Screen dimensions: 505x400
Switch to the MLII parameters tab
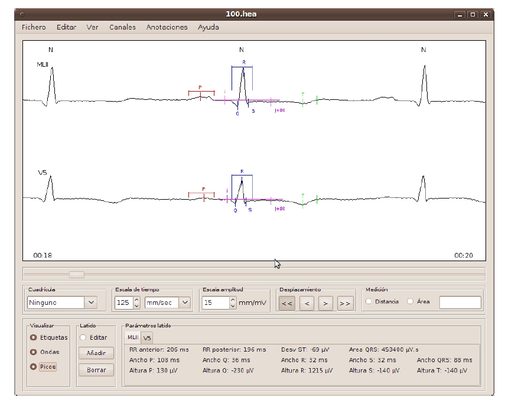pos(133,337)
